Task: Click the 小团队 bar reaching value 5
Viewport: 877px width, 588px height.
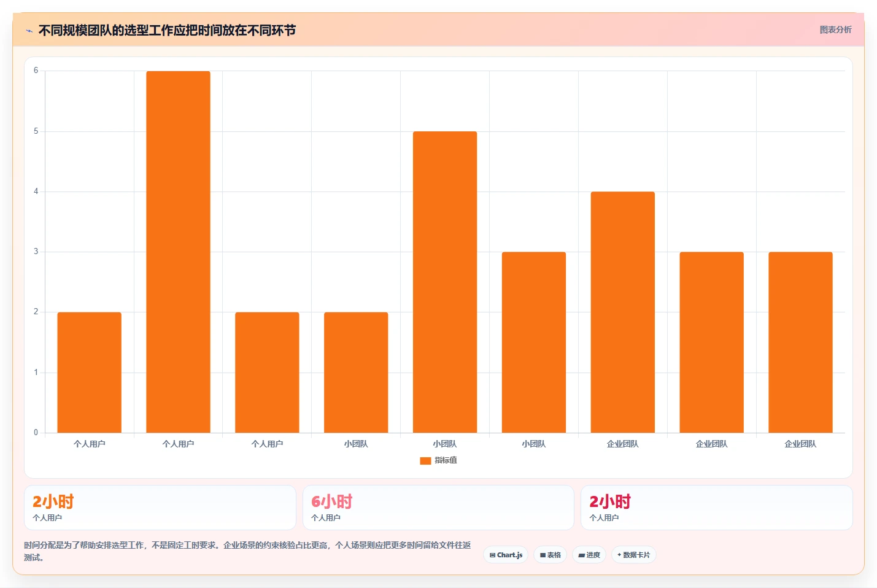Action: click(x=445, y=282)
